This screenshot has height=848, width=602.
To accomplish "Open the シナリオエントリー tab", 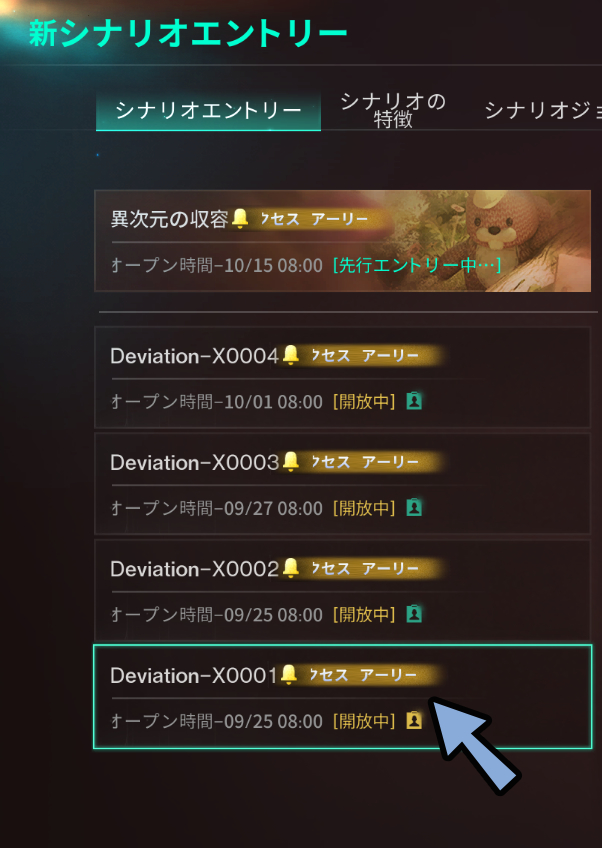I will point(208,110).
